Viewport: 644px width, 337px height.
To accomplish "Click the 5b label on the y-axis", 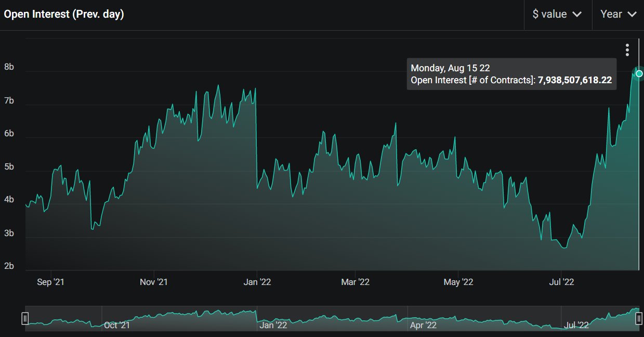I will 9,167.
